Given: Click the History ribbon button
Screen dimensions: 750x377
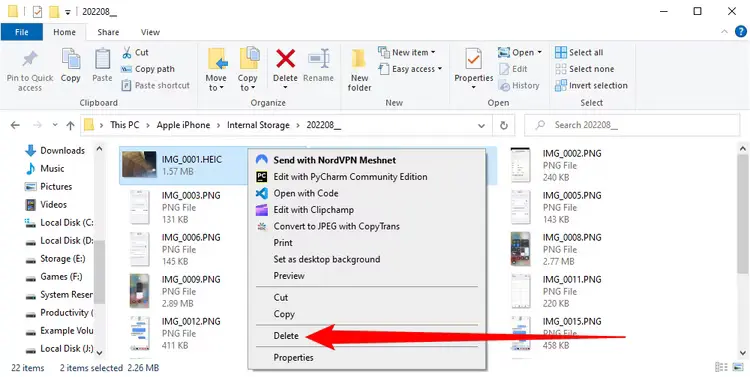Looking at the screenshot, I should coord(519,85).
